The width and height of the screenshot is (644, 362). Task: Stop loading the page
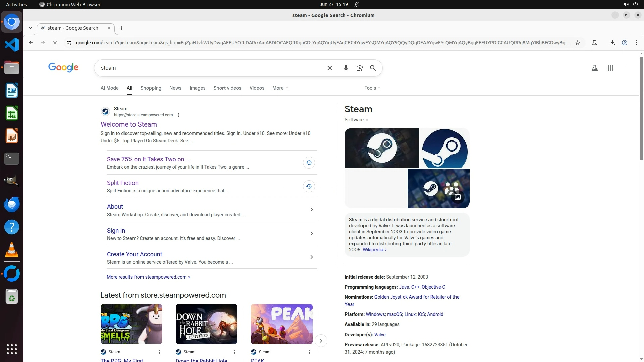(x=55, y=43)
